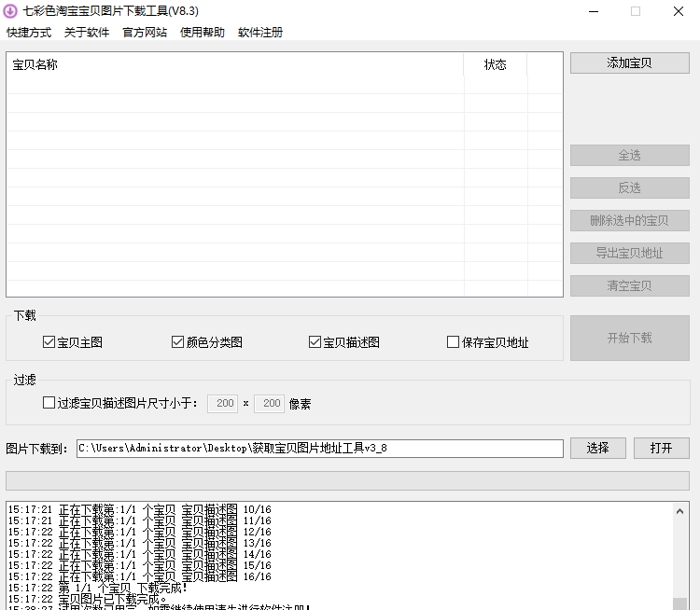Close the 七彩色淘宝宝贝图片下载工具 window

click(679, 11)
